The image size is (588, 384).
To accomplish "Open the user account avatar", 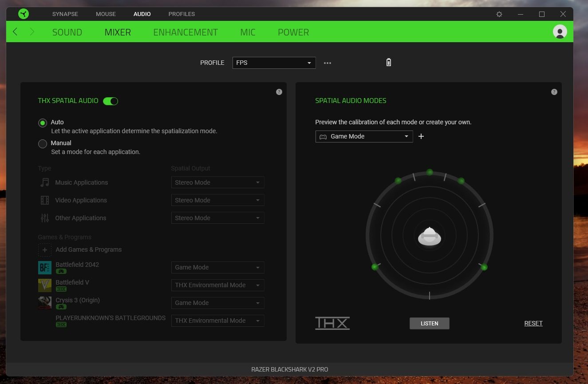I will pos(560,32).
